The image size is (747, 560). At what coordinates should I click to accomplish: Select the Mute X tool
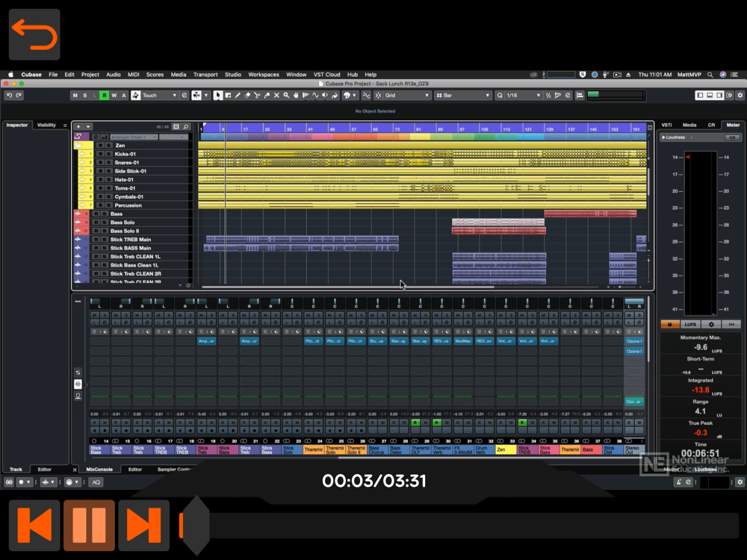click(x=276, y=96)
